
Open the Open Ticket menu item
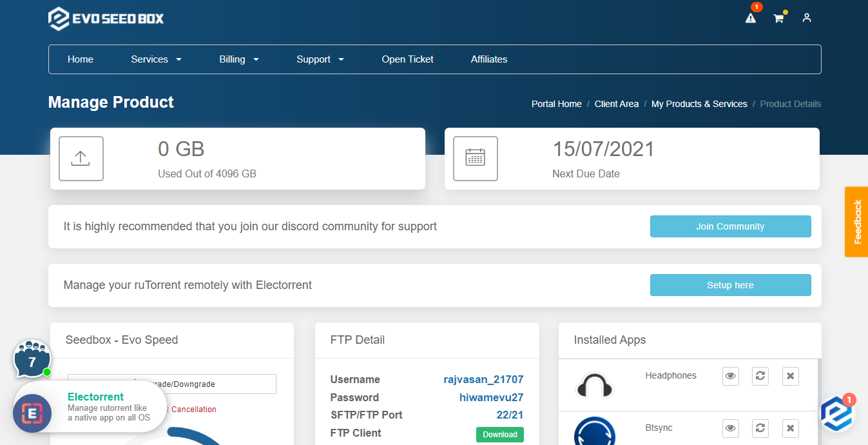pos(407,59)
